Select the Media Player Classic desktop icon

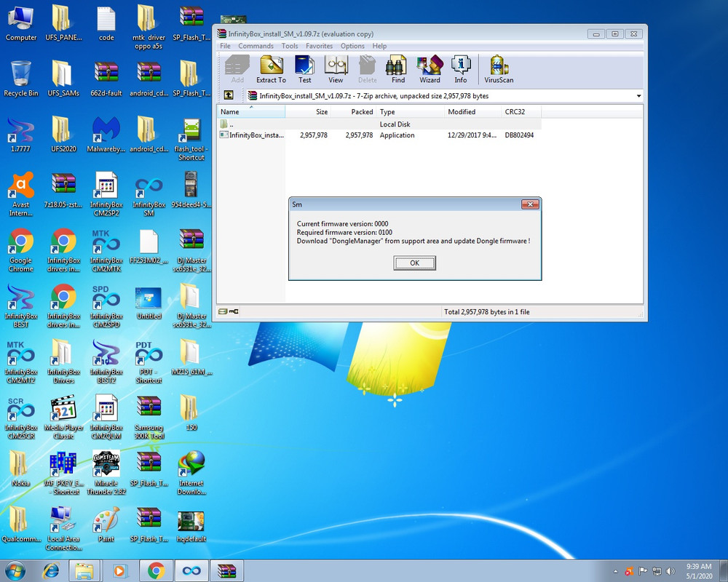(x=63, y=417)
